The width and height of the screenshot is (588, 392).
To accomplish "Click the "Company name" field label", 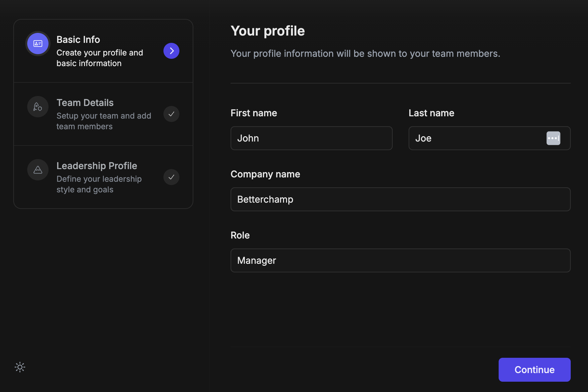I will 265,174.
